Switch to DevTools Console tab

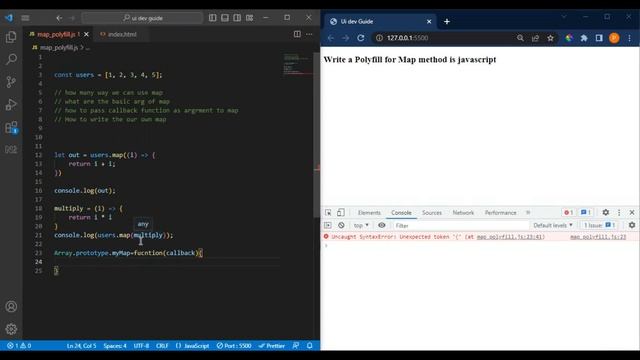pos(401,213)
